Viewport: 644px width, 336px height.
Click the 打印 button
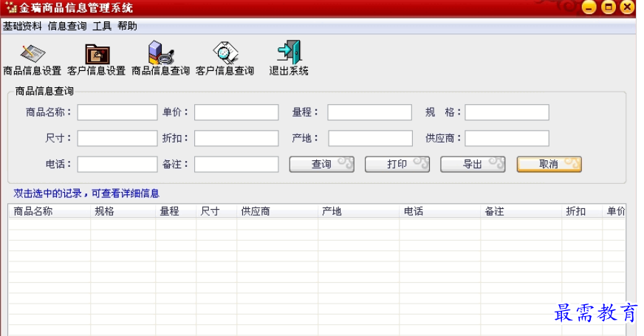pos(397,164)
